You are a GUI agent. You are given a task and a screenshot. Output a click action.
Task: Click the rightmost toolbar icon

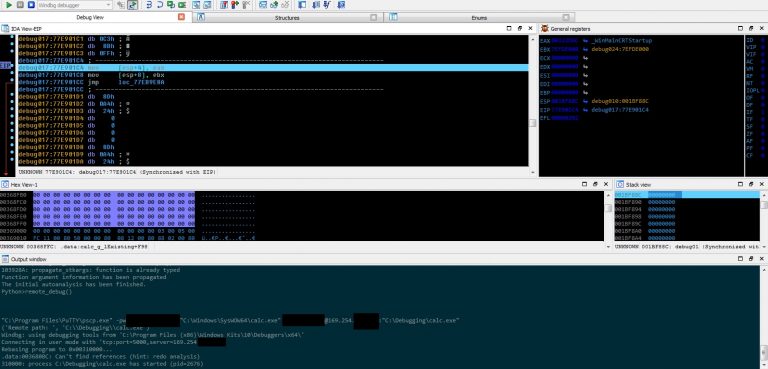coord(341,5)
